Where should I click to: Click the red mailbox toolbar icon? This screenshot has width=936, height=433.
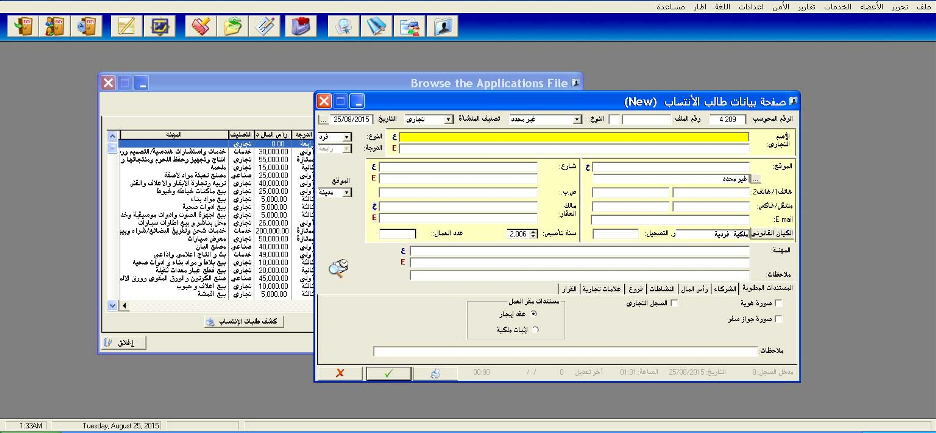(x=302, y=27)
